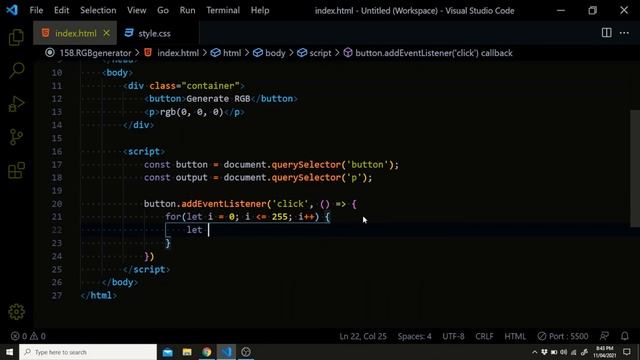Click the html breadcrumb segment
This screenshot has width=640, height=360.
pyautogui.click(x=232, y=53)
